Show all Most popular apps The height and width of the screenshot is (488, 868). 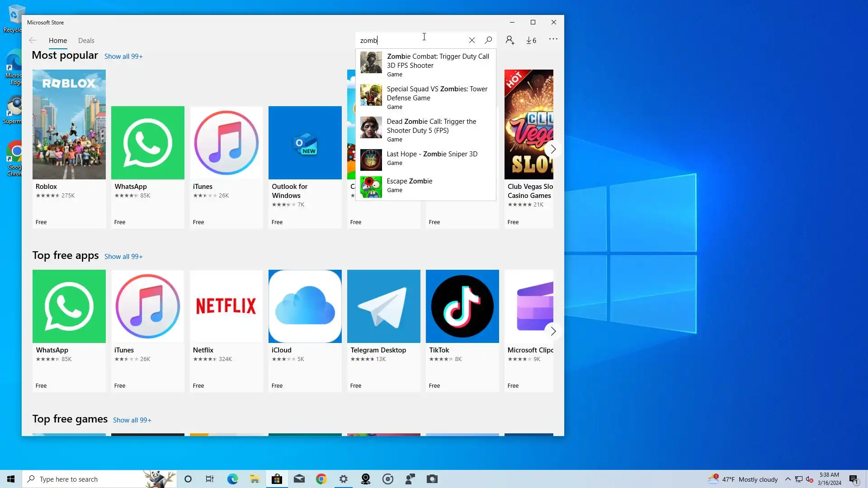pos(123,56)
